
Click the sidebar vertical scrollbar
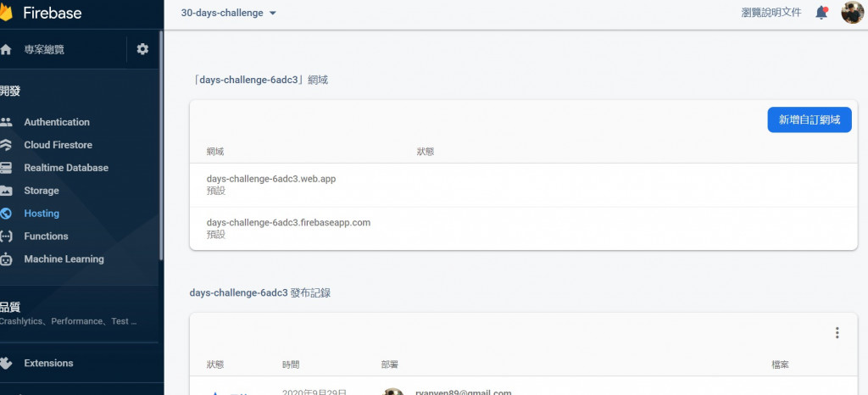tap(161, 145)
